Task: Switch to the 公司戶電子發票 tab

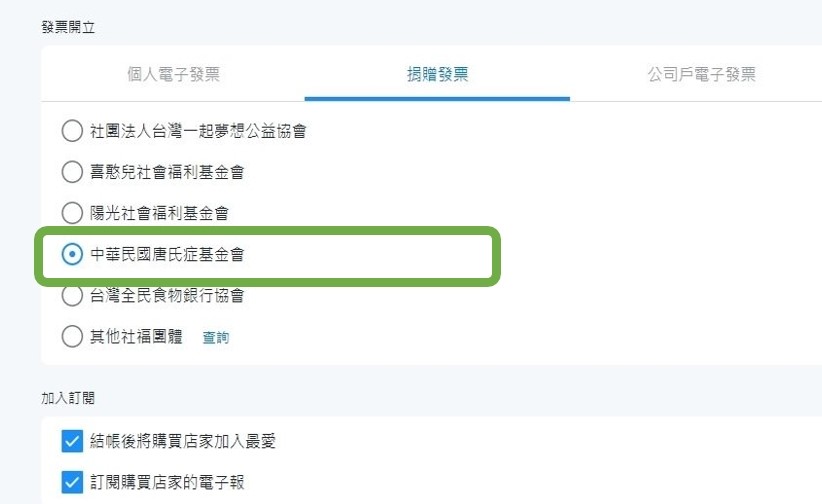Action: 701,74
